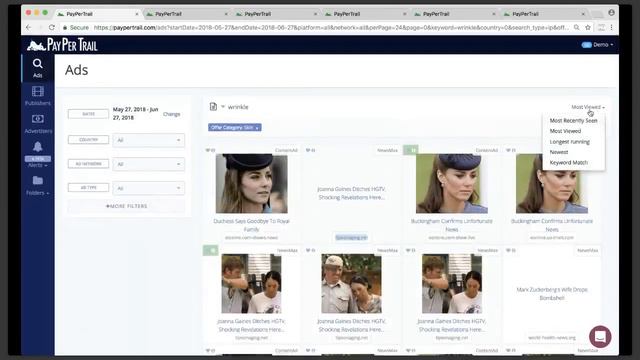Click Change next to date range
The image size is (640, 360).
(171, 114)
